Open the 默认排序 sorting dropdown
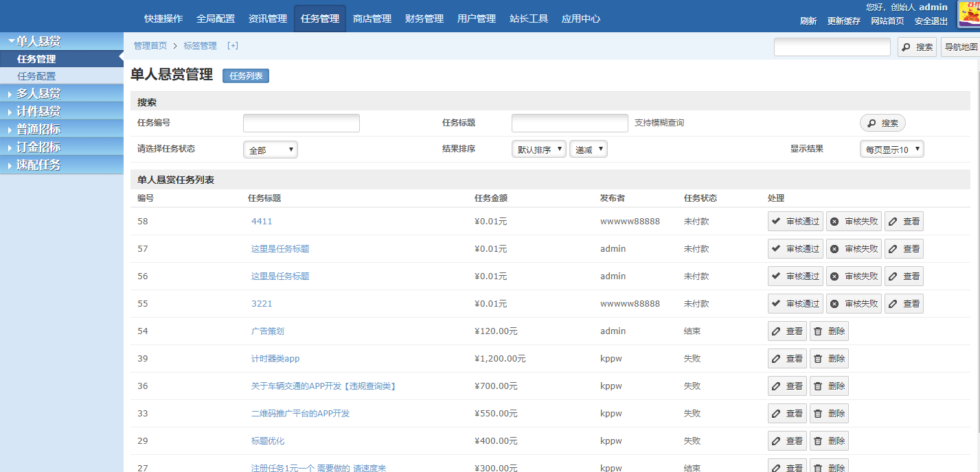Viewport: 980px width, 472px height. tap(538, 148)
